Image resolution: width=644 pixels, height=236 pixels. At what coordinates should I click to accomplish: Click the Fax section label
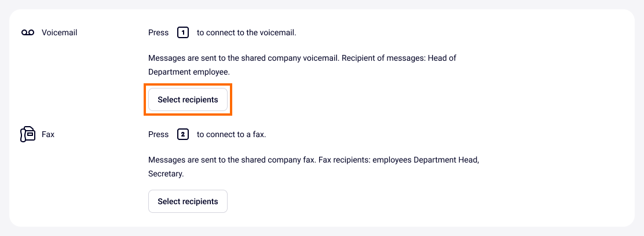pos(48,135)
